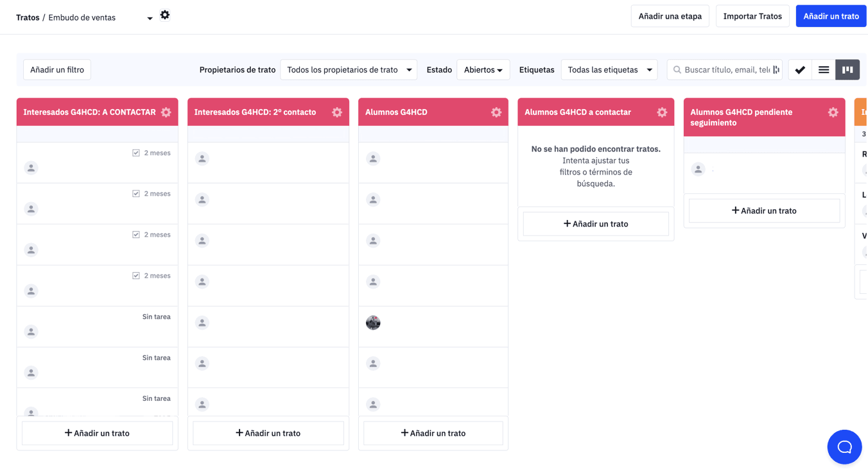Add a deal under Alumnos G4HCD column

click(x=433, y=433)
